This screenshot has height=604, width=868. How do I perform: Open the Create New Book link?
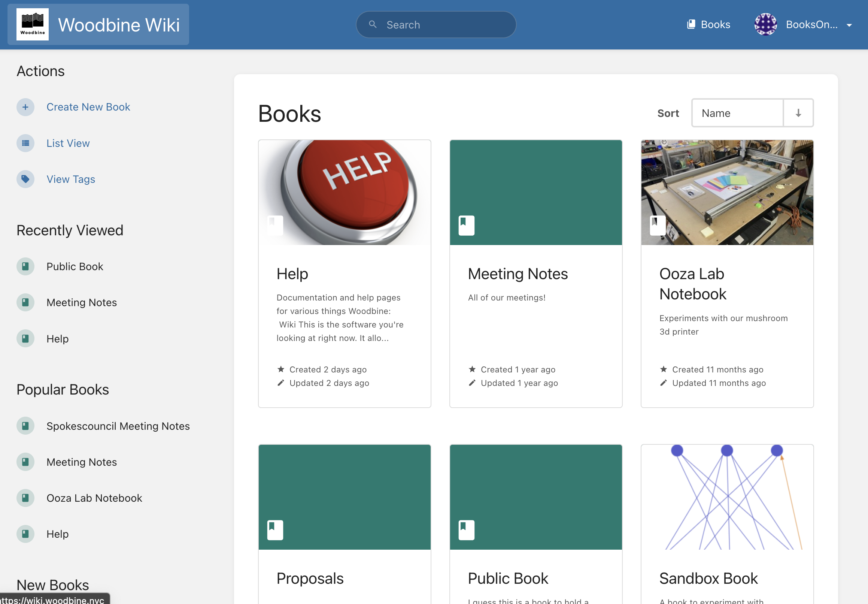tap(88, 107)
